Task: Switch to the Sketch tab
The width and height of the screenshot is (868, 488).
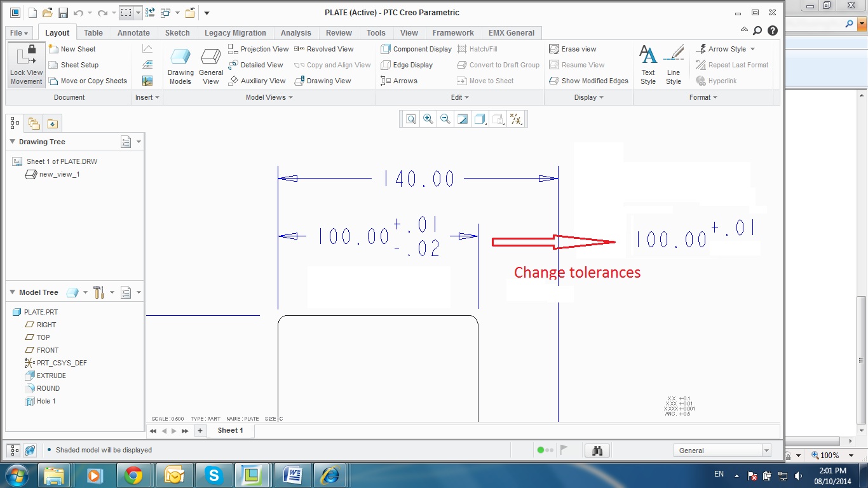Action: tap(177, 33)
